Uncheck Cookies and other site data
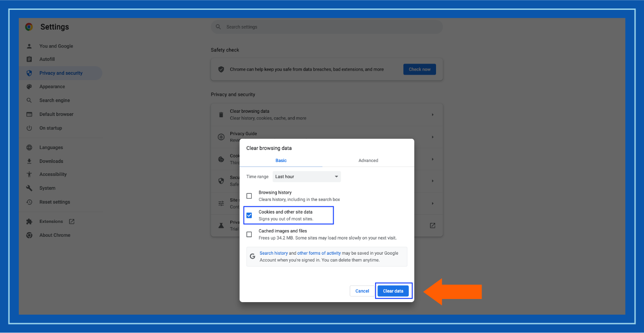Screen dimensions: 644x333 point(249,215)
